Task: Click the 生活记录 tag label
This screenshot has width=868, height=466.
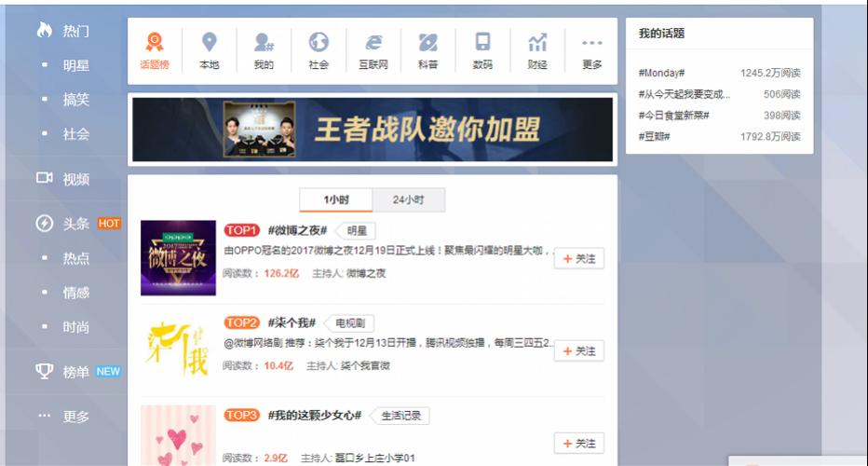Action: point(400,416)
